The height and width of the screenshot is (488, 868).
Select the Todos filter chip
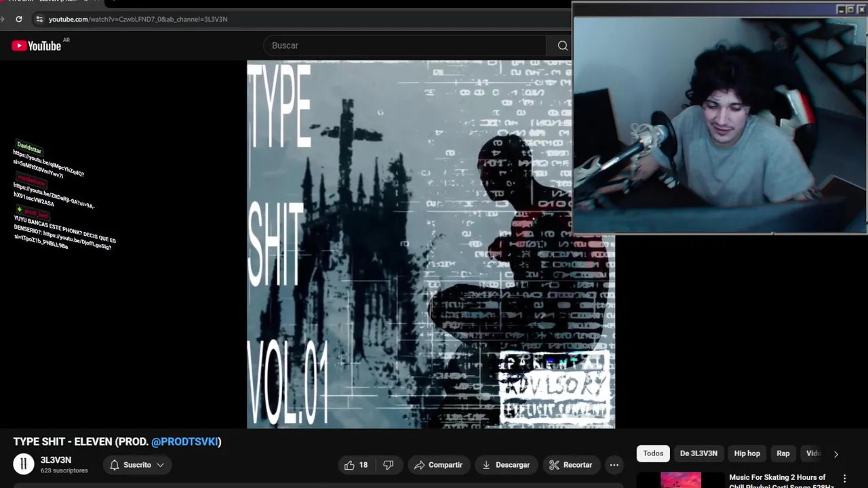(653, 453)
